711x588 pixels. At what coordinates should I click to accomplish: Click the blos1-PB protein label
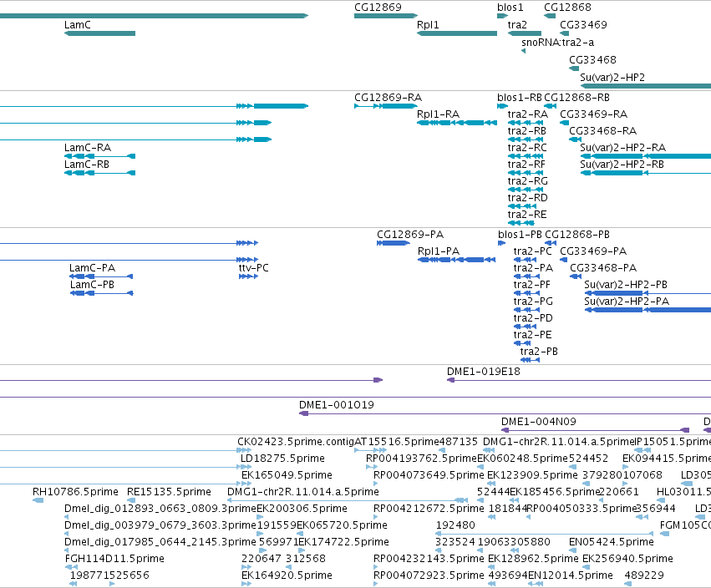pyautogui.click(x=520, y=235)
